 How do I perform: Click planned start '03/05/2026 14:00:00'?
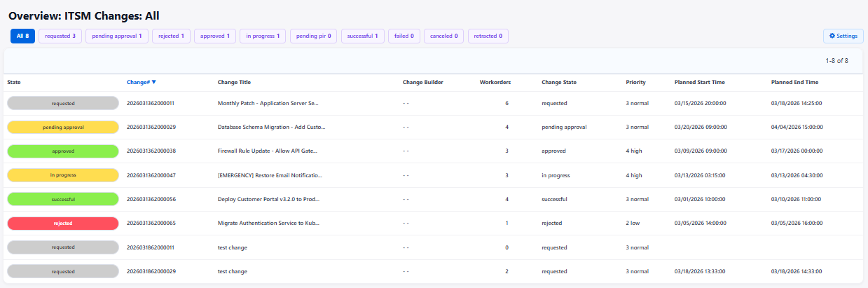(700, 223)
